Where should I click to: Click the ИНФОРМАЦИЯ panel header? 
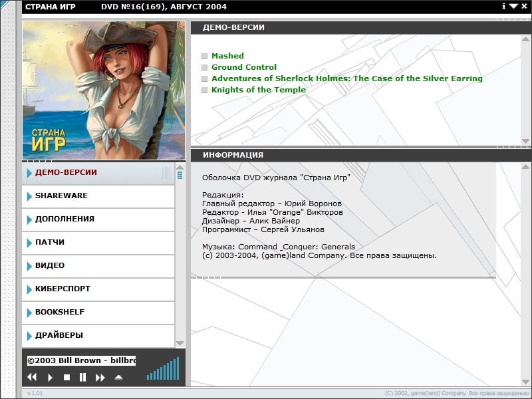point(360,155)
